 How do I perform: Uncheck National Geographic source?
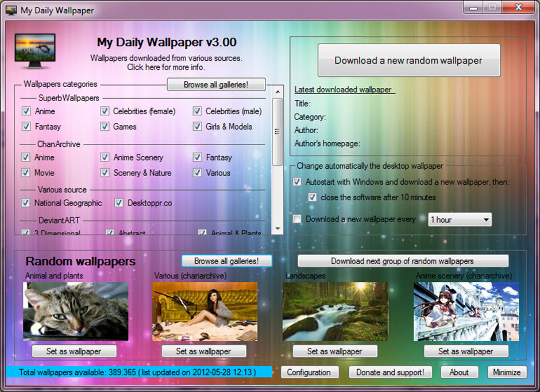(25, 203)
